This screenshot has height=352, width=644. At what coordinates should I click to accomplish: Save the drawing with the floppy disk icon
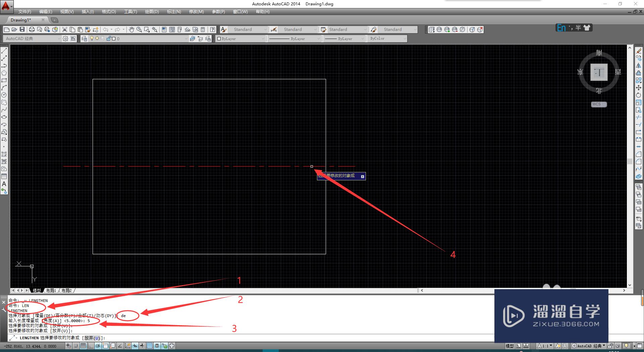point(22,30)
